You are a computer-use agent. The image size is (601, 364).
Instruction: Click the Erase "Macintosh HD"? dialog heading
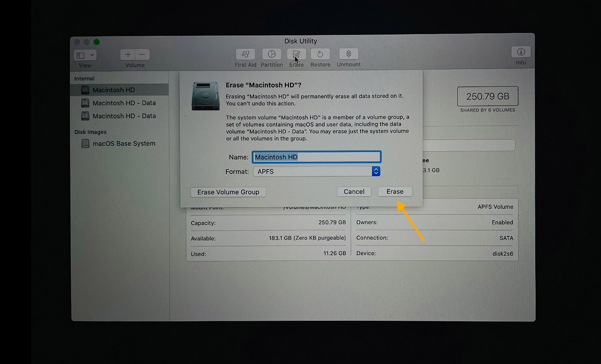(264, 85)
